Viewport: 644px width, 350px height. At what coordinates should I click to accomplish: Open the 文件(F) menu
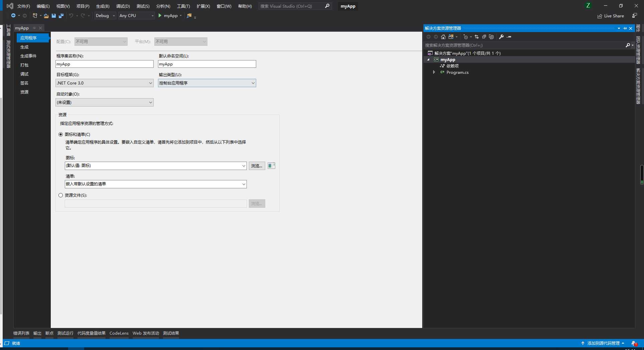[23, 6]
